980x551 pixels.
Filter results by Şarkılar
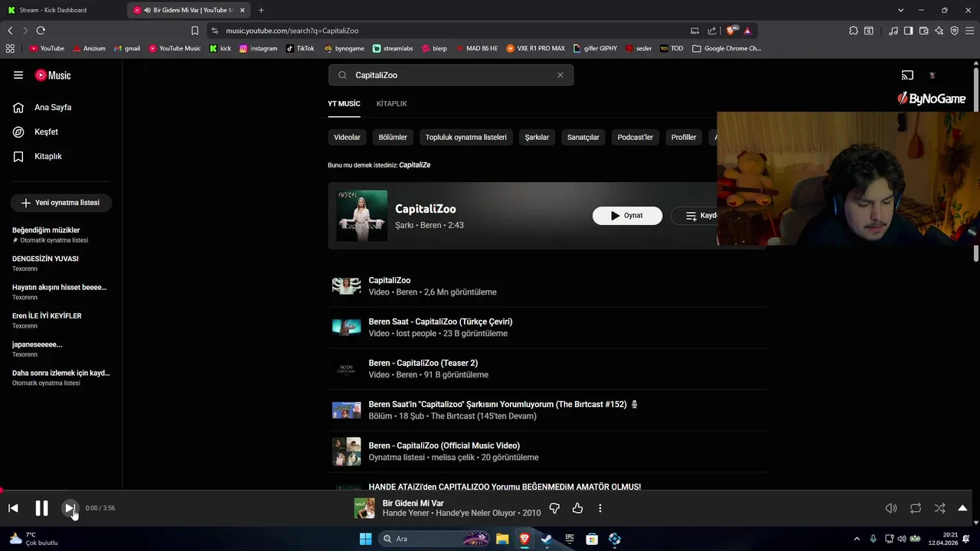[x=537, y=137]
